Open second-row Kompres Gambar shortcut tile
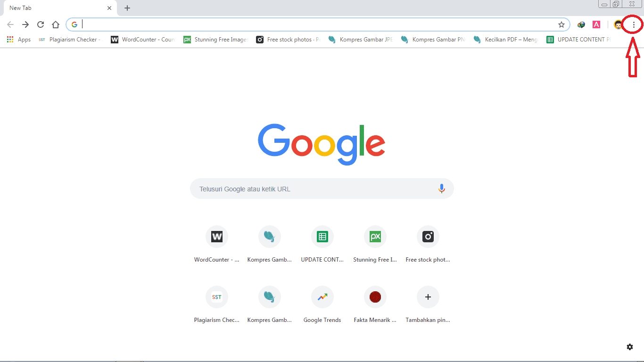 coord(270,305)
